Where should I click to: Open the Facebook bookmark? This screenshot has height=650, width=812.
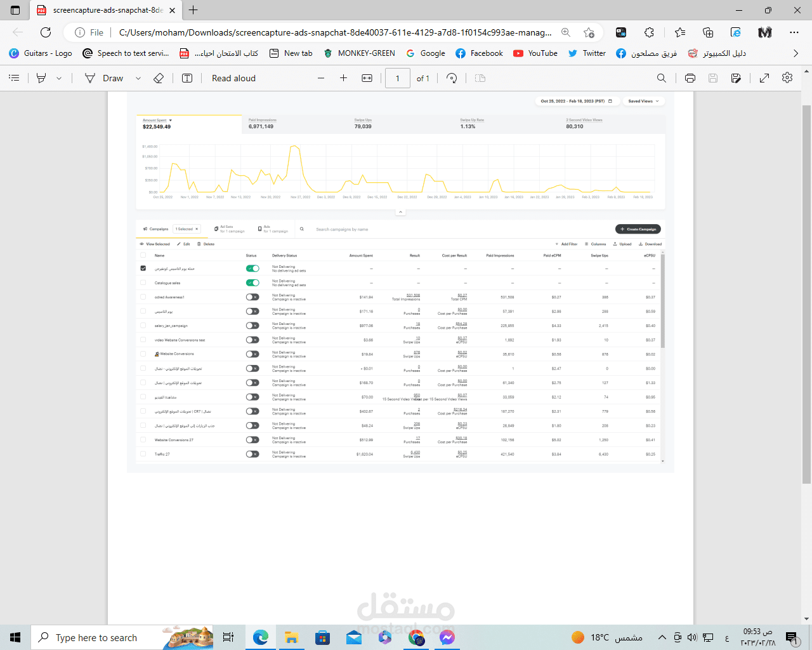[x=479, y=53]
